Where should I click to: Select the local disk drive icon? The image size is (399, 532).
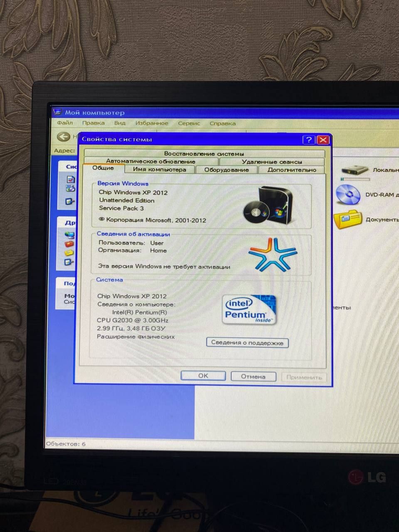pyautogui.click(x=355, y=170)
